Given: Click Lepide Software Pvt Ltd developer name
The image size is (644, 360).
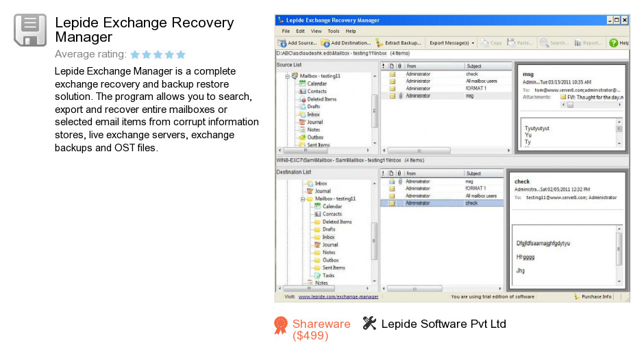Looking at the screenshot, I should tap(443, 324).
